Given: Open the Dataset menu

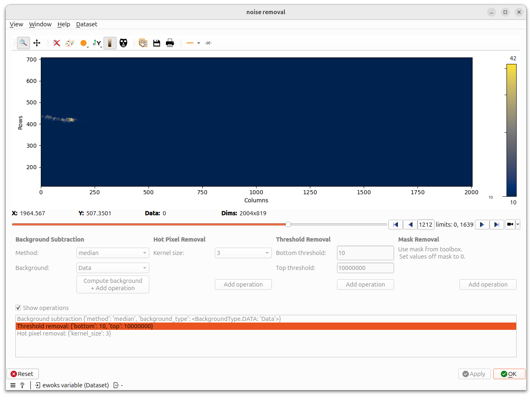Looking at the screenshot, I should [87, 24].
